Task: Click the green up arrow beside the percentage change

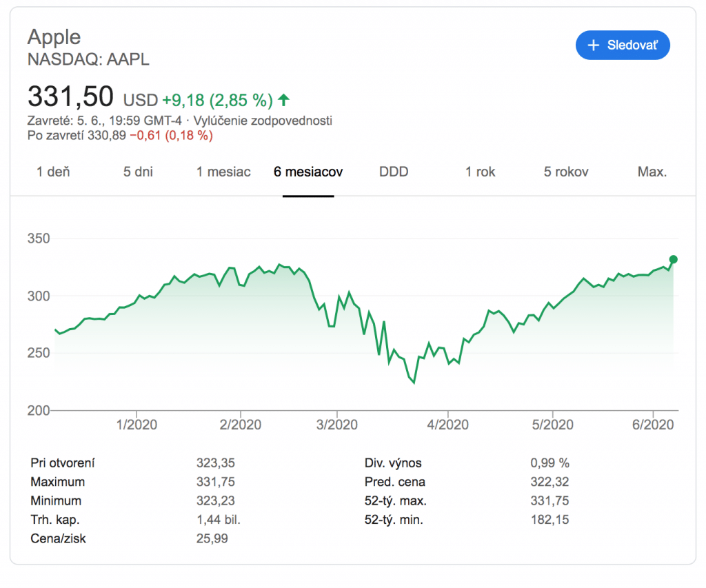Action: [283, 101]
